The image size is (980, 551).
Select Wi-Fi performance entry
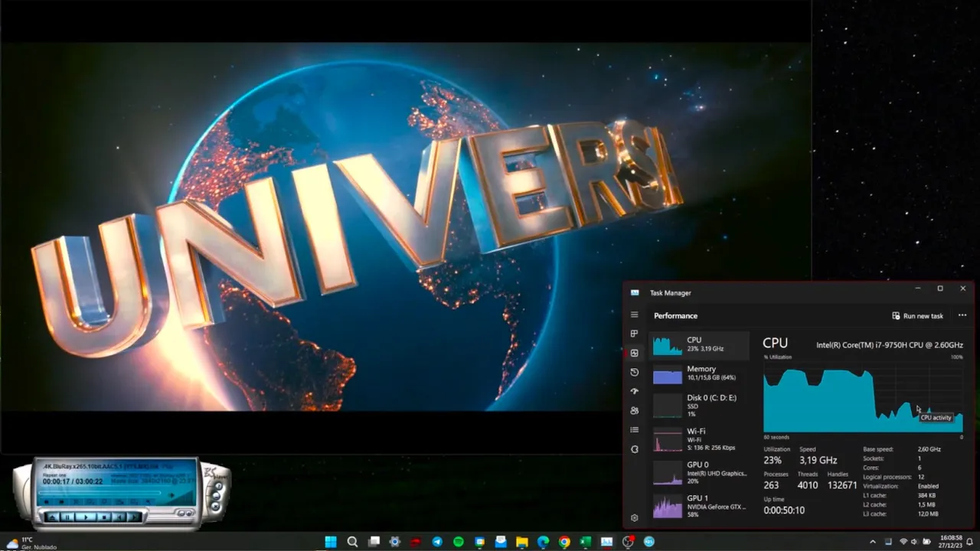[x=699, y=439]
